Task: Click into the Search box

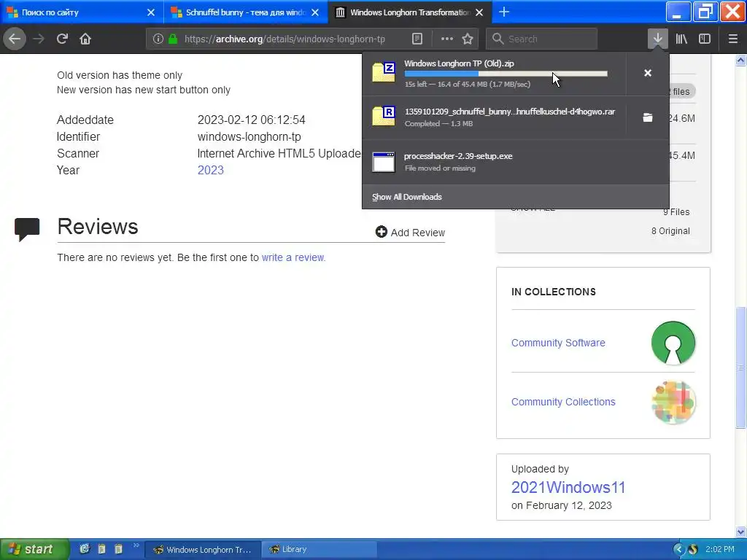Action: point(541,39)
